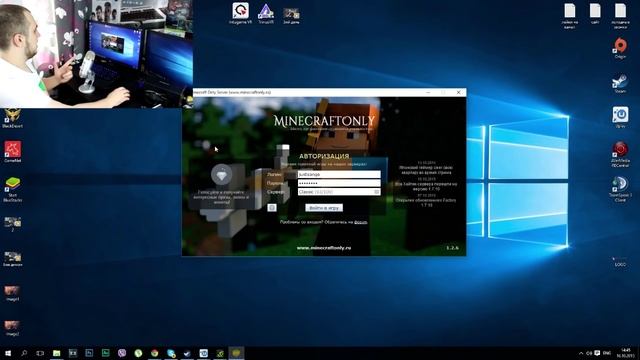Minimize the MinecraftOnly launcher window
The height and width of the screenshot is (360, 640).
pos(428,92)
